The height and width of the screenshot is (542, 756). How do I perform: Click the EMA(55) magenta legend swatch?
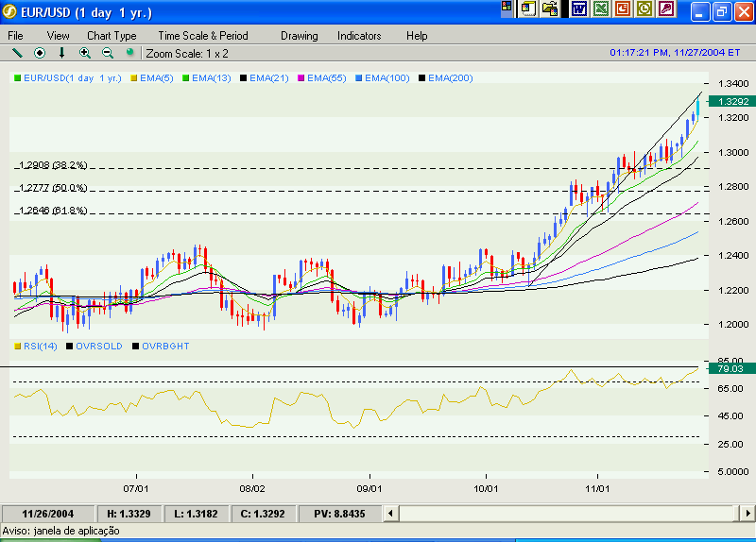point(301,77)
